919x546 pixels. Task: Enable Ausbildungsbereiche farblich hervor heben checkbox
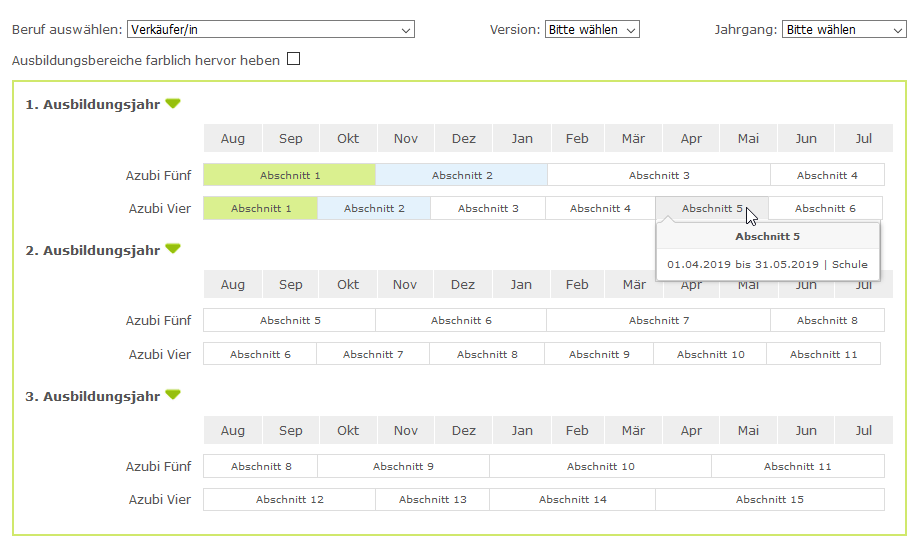(x=293, y=59)
